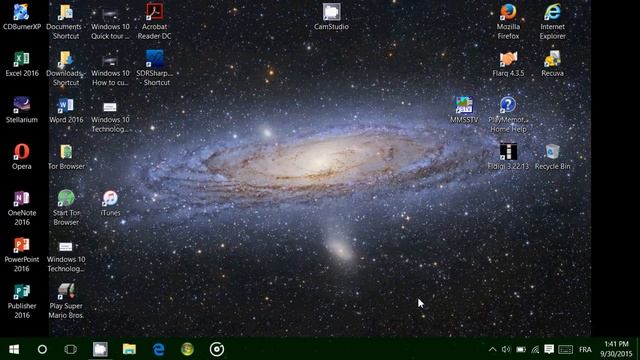
Task: Select the Opera desktop icon
Action: [x=22, y=157]
